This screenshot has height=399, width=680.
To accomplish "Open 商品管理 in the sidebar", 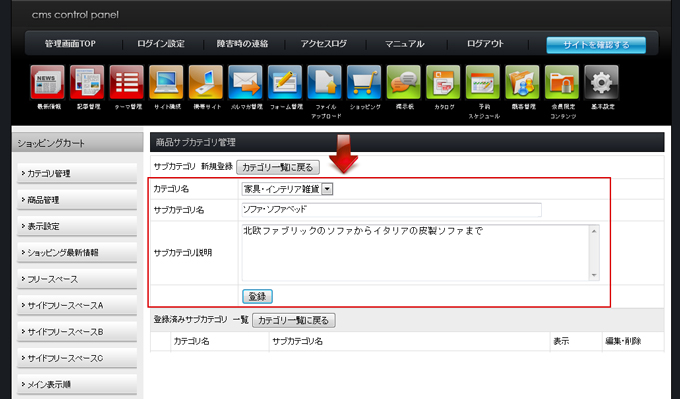I will tap(77, 200).
